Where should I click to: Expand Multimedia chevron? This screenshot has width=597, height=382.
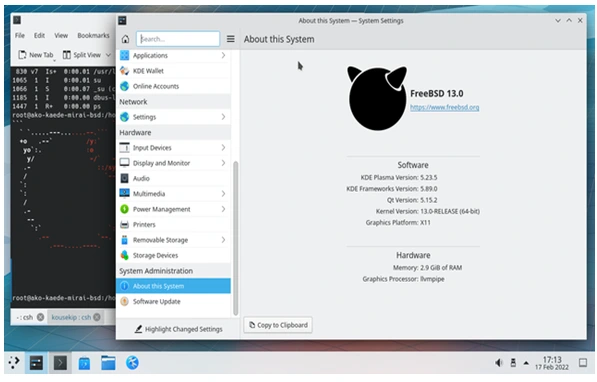(223, 193)
